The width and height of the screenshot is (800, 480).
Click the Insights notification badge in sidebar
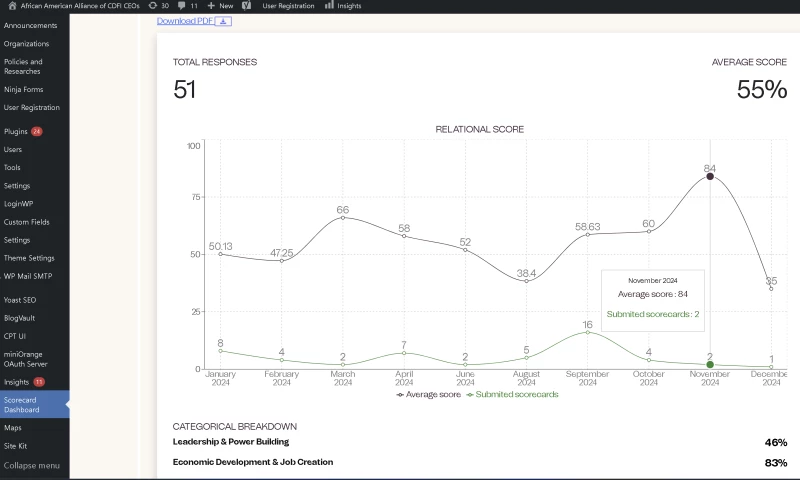39,382
